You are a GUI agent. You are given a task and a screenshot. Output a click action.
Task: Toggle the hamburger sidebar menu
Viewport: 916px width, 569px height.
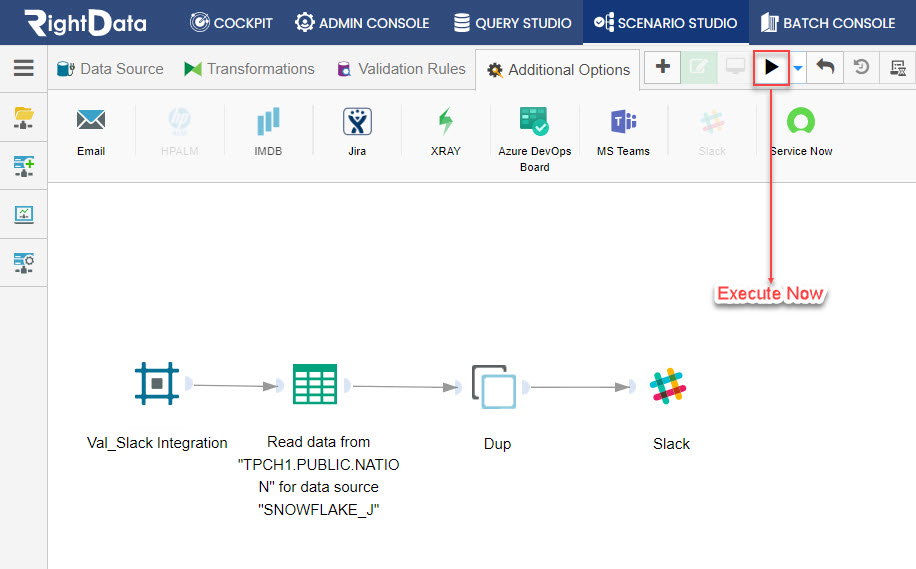point(23,68)
